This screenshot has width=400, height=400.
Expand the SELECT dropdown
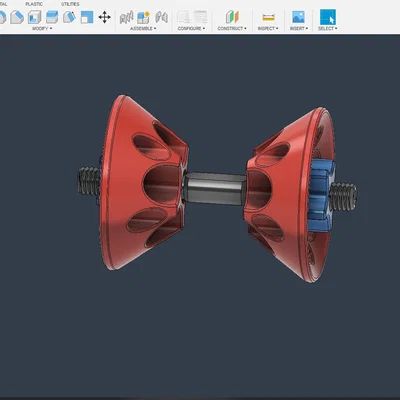point(328,29)
